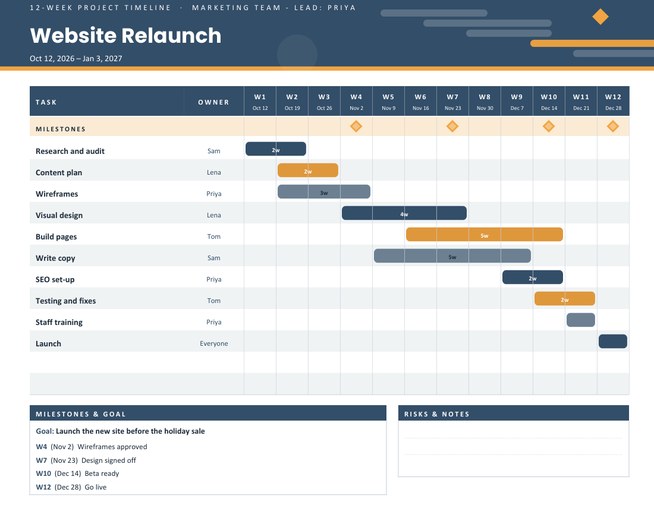The height and width of the screenshot is (505, 654).
Task: Click owner Everyone in Launch row
Action: [214, 344]
